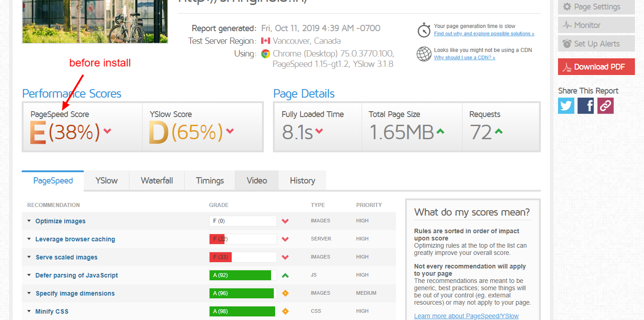Click the Canada flag icon
This screenshot has height=320, width=644.
point(266,41)
